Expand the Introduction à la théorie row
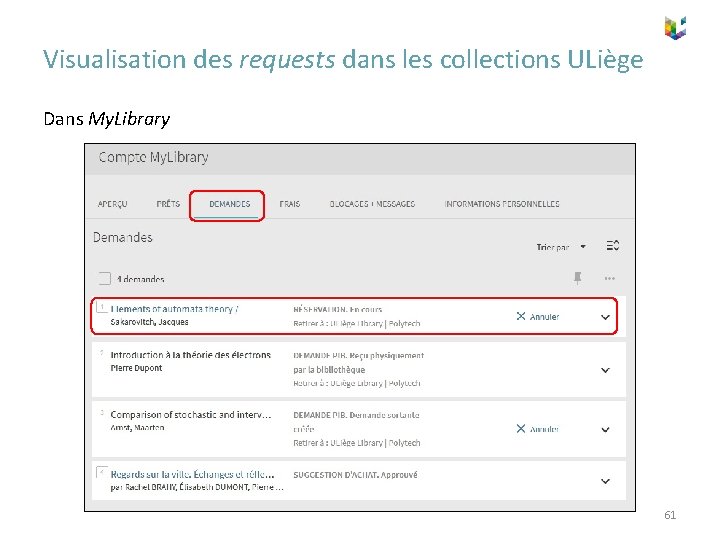Image resolution: width=720 pixels, height=540 pixels. (x=605, y=370)
